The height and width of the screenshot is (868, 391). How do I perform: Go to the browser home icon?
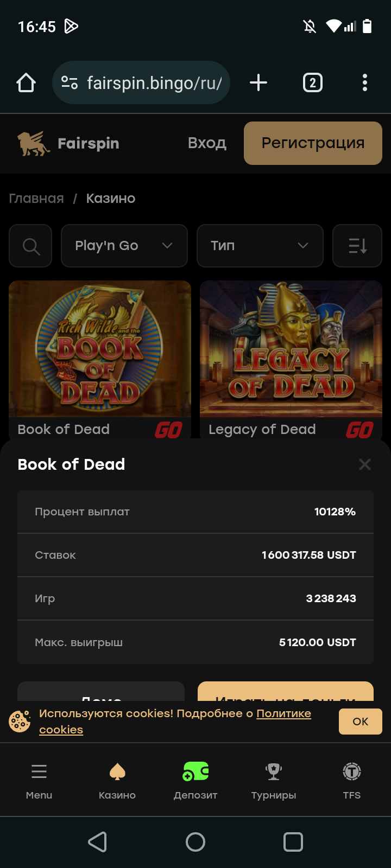click(x=26, y=83)
